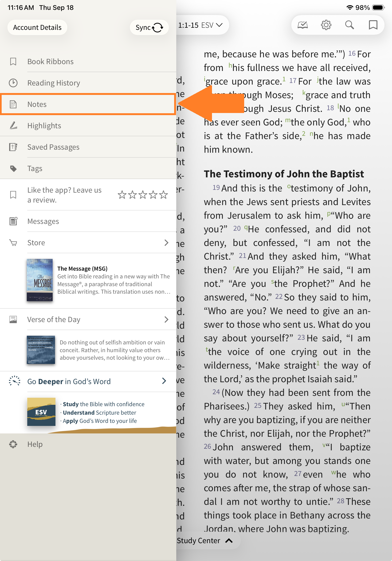Open the reading plan checkmark icon
The width and height of the screenshot is (392, 561).
pos(302,25)
